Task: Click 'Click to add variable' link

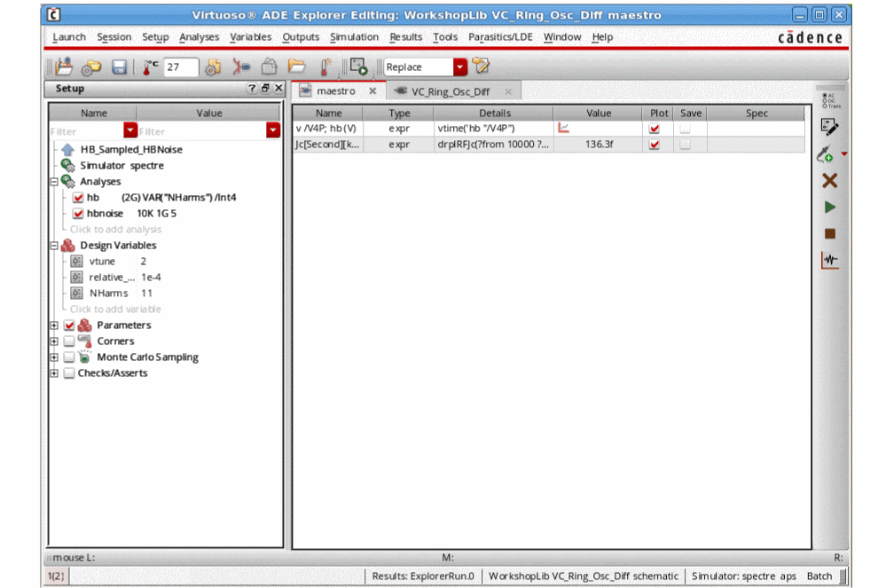Action: [115, 310]
